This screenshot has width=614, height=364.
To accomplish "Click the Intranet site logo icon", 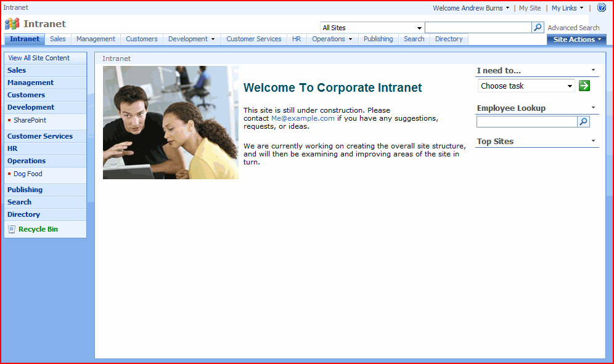I will pyautogui.click(x=12, y=24).
